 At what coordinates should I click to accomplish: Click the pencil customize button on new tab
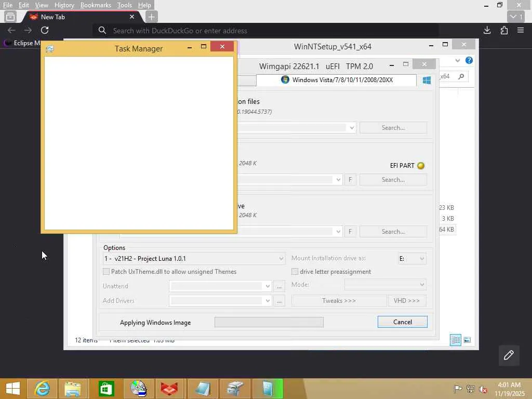click(x=509, y=355)
